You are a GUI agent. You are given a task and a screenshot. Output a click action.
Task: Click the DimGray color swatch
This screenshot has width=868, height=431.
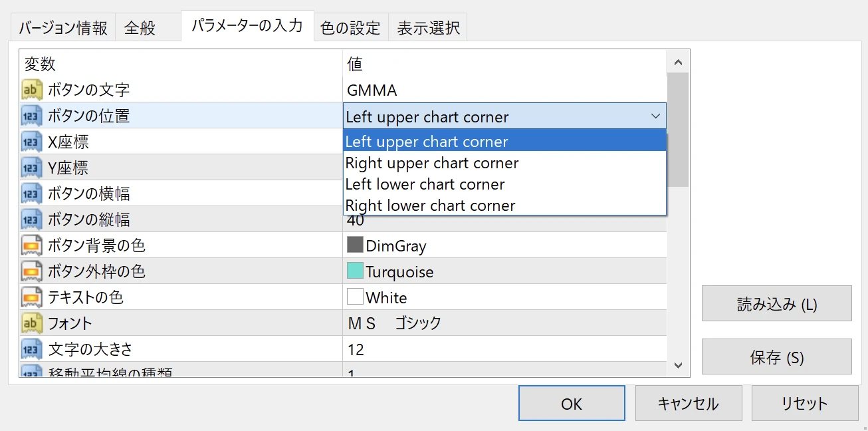coord(355,245)
